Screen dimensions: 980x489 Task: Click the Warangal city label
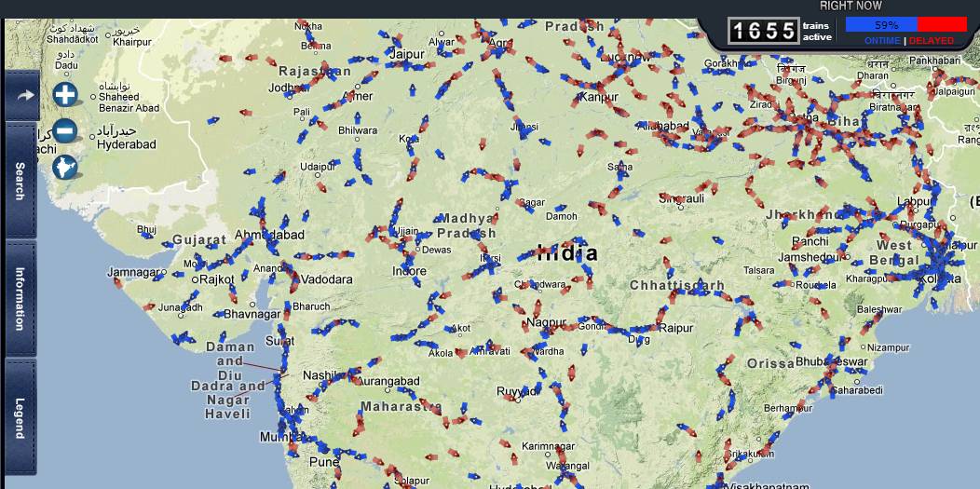point(567,466)
